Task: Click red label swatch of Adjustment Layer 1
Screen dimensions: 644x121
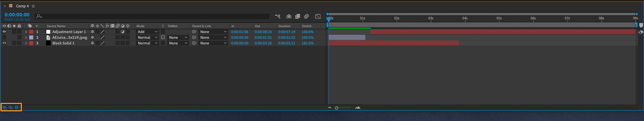Action: 31,32
